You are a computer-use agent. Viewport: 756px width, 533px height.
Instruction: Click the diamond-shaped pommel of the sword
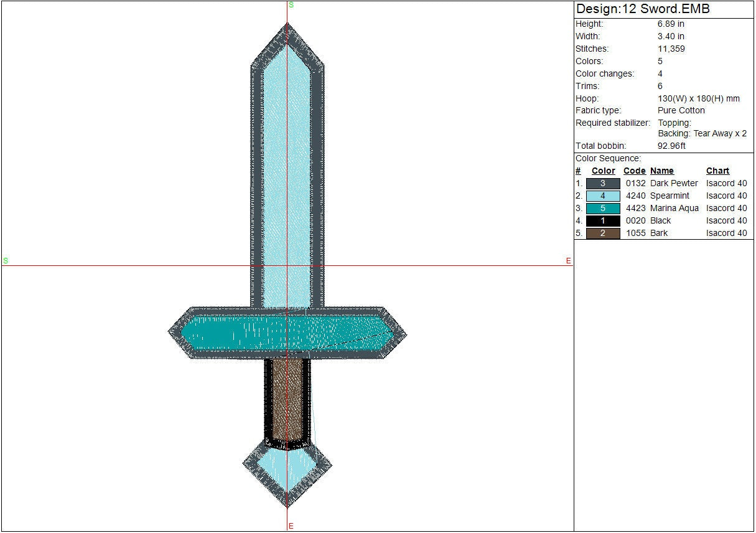(287, 472)
